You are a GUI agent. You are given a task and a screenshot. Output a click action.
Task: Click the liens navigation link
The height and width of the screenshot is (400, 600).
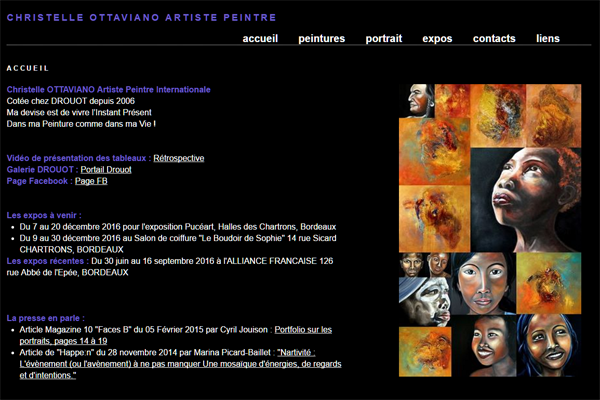coord(548,38)
